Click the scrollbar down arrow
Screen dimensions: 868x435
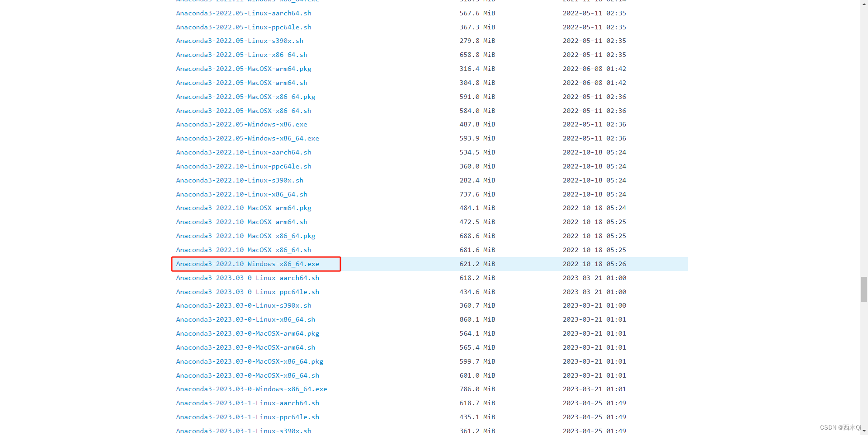click(864, 431)
